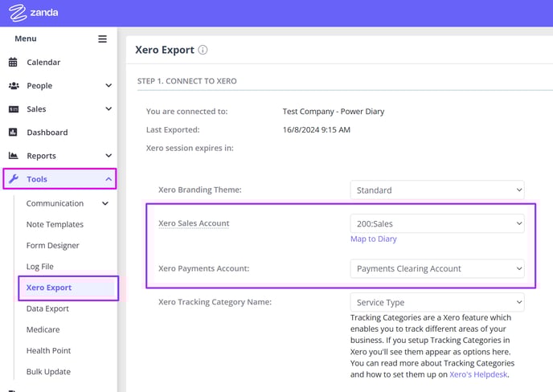Click the Map to Diary link

point(374,239)
